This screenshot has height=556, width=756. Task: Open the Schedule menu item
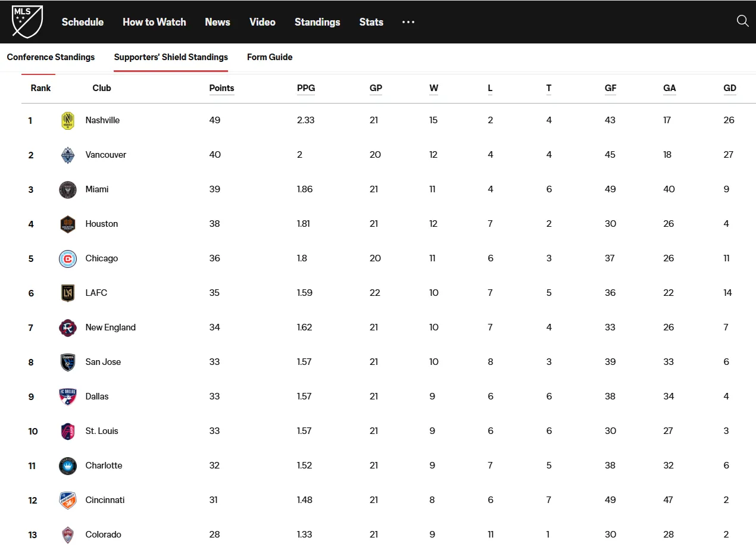click(83, 22)
